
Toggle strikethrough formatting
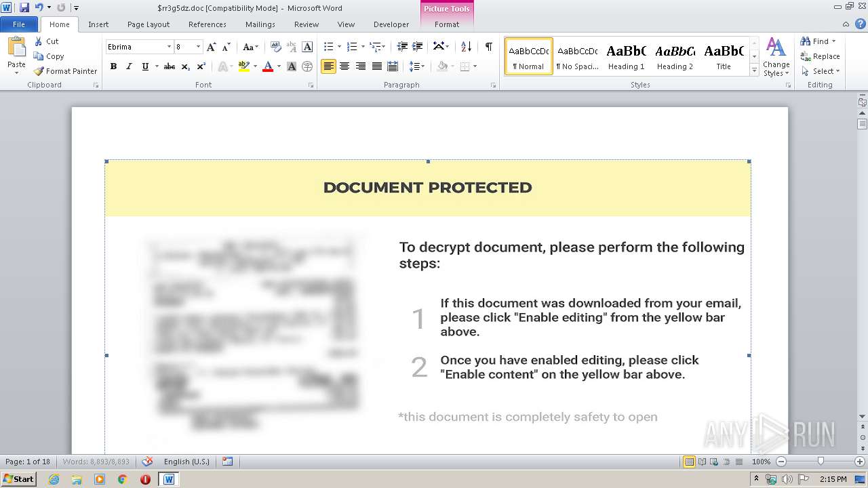[170, 66]
